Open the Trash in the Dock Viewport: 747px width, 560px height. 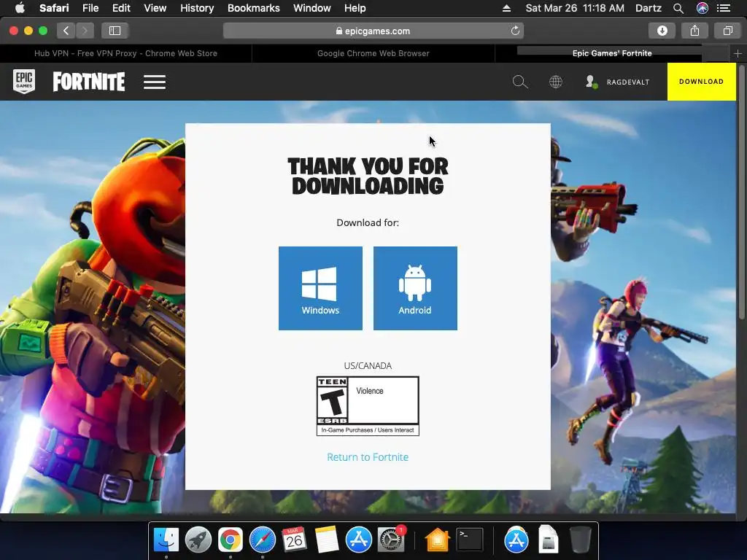tap(580, 540)
